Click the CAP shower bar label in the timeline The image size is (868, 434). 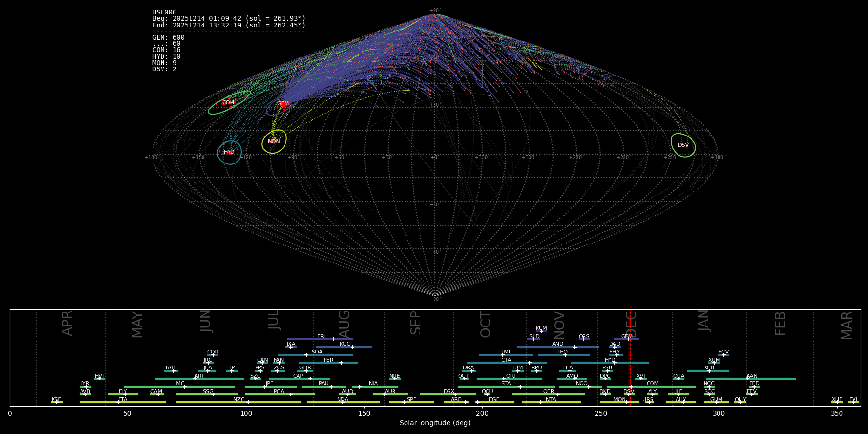click(298, 376)
